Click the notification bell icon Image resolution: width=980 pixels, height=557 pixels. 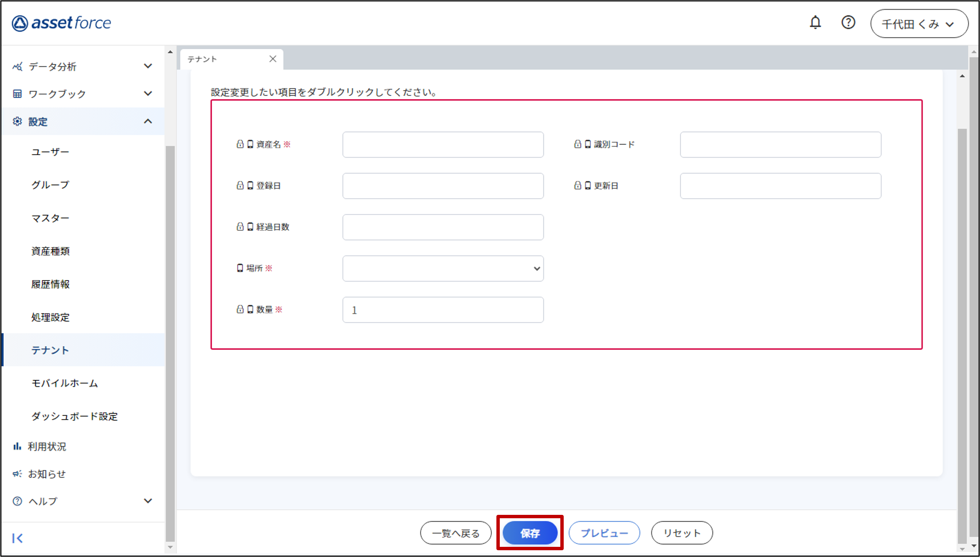pos(815,23)
